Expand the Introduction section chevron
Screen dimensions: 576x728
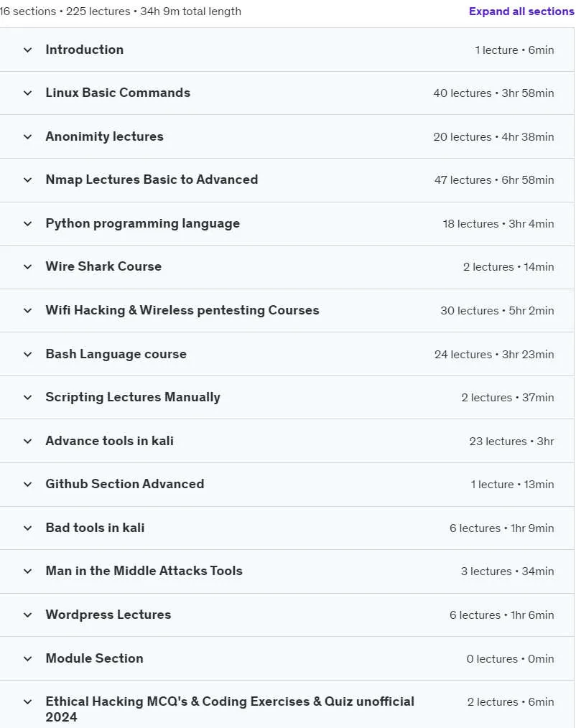28,50
